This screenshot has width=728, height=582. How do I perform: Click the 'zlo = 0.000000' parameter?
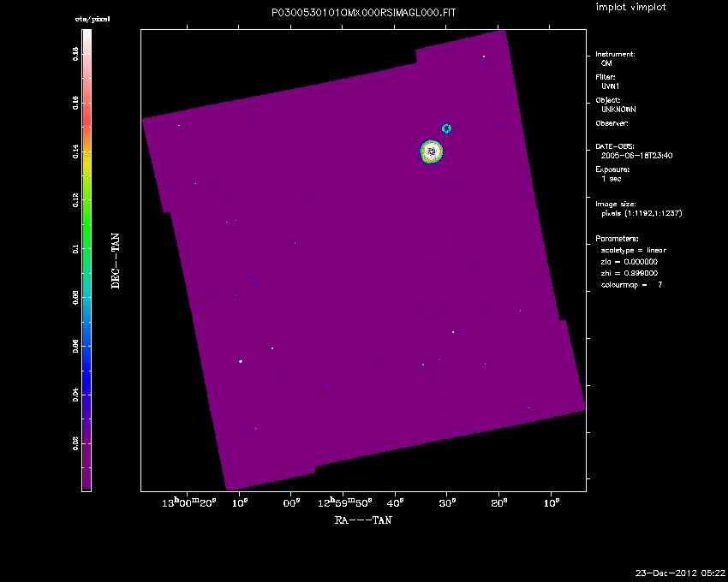(630, 262)
